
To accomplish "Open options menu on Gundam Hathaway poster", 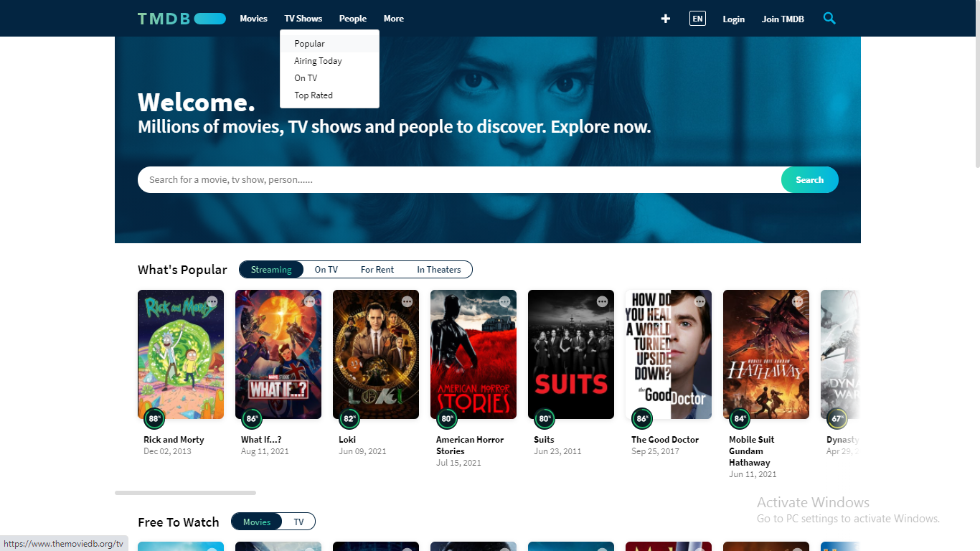I will [798, 301].
